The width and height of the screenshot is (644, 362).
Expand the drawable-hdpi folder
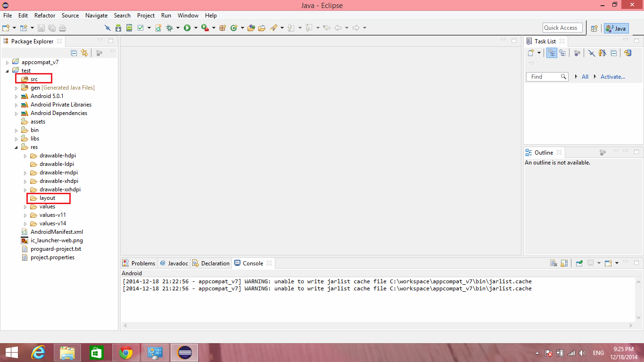pyautogui.click(x=25, y=156)
